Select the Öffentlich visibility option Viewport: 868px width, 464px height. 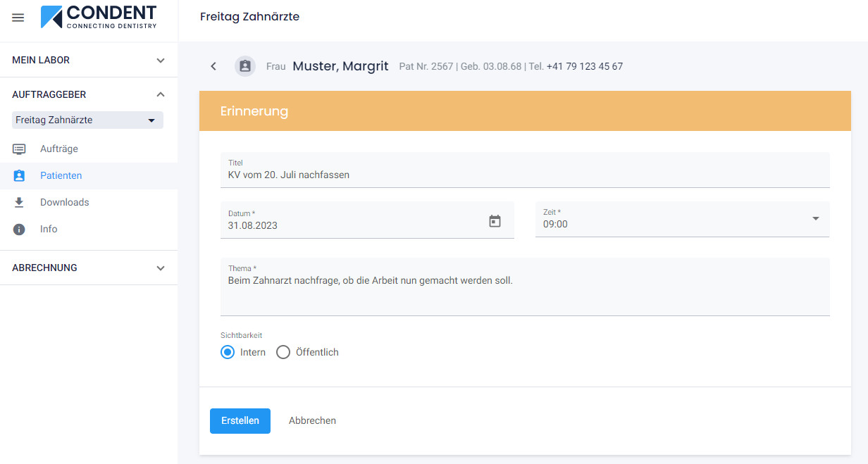tap(283, 352)
